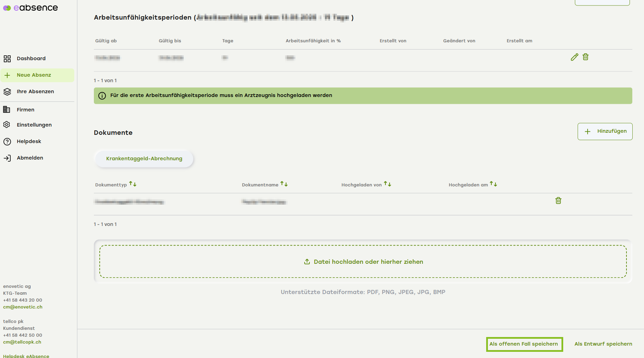Open Neue Absenz in sidebar
The height and width of the screenshot is (358, 644).
pyautogui.click(x=34, y=75)
